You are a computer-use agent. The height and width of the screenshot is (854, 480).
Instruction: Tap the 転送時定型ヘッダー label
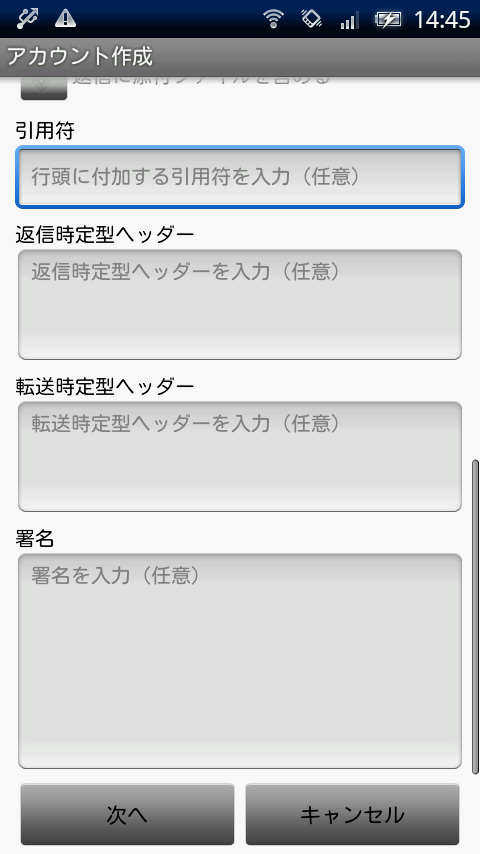(x=105, y=386)
